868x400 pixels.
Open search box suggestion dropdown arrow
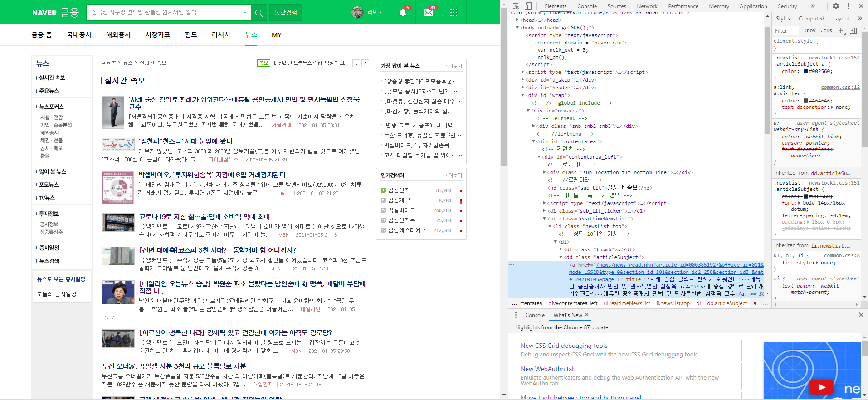click(x=245, y=13)
